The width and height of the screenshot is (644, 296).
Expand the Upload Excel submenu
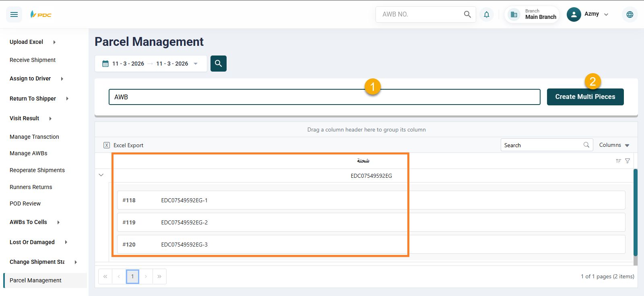tap(54, 42)
